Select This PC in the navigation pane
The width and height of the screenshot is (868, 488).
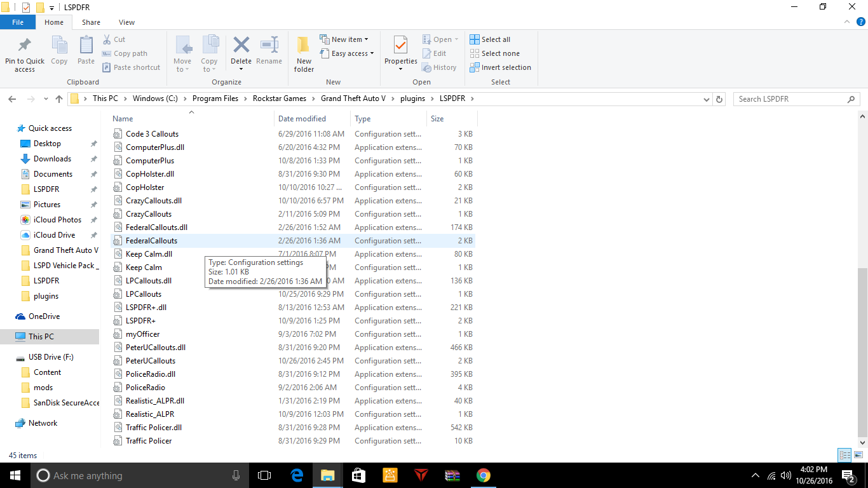pyautogui.click(x=41, y=337)
